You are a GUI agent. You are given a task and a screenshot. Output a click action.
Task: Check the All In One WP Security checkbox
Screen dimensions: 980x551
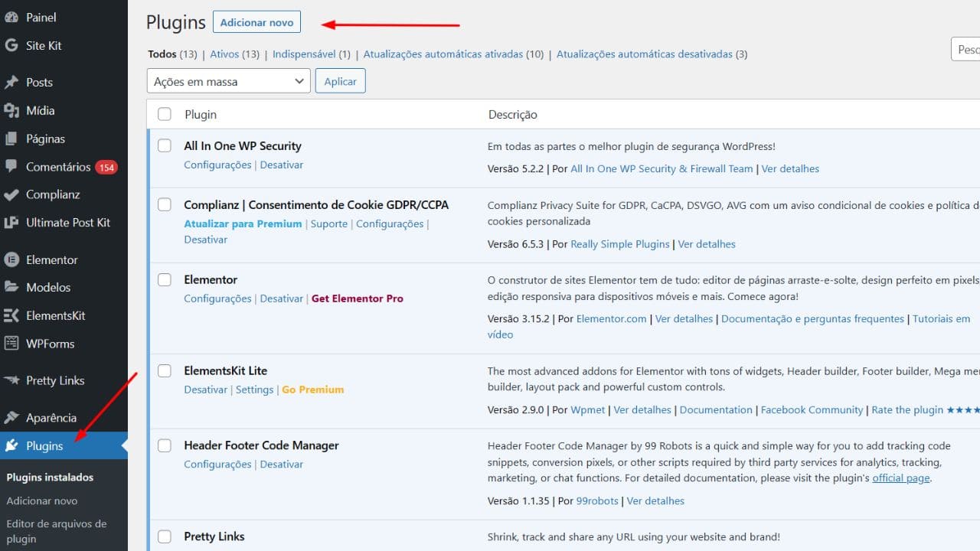point(165,145)
